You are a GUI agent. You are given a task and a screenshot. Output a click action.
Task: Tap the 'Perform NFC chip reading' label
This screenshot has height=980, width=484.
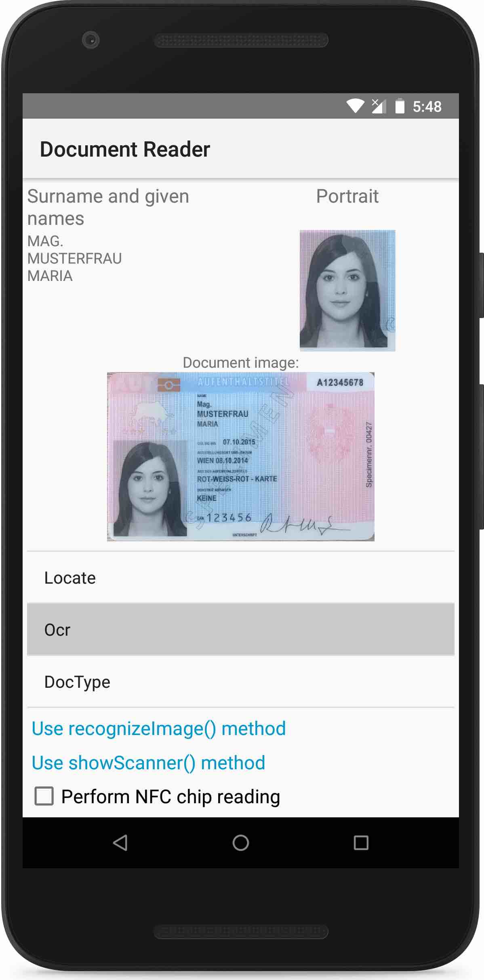[170, 797]
